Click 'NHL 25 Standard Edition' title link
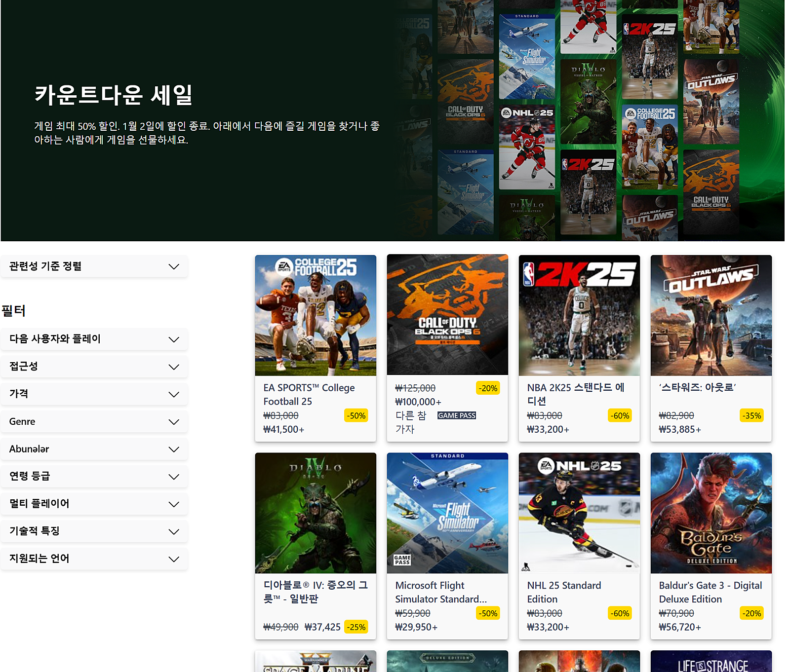 point(564,592)
